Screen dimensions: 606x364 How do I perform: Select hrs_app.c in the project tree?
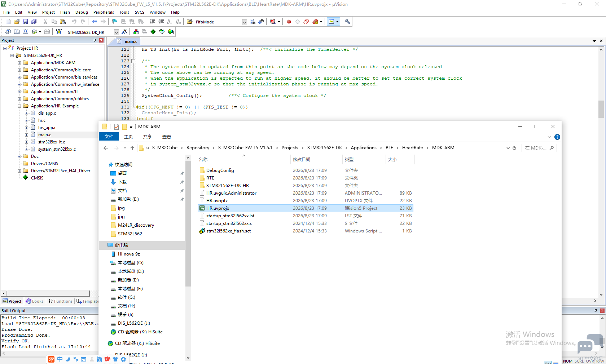click(47, 128)
